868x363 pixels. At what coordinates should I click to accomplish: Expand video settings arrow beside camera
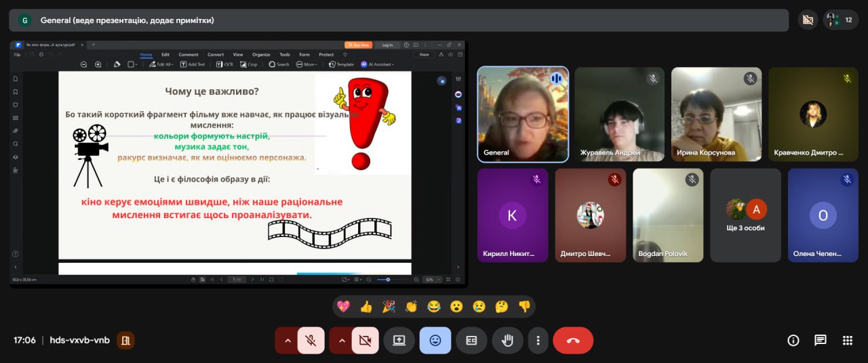[x=342, y=340]
